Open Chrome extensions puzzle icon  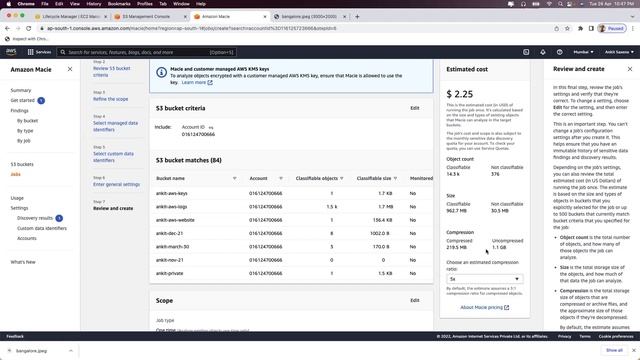580,28
